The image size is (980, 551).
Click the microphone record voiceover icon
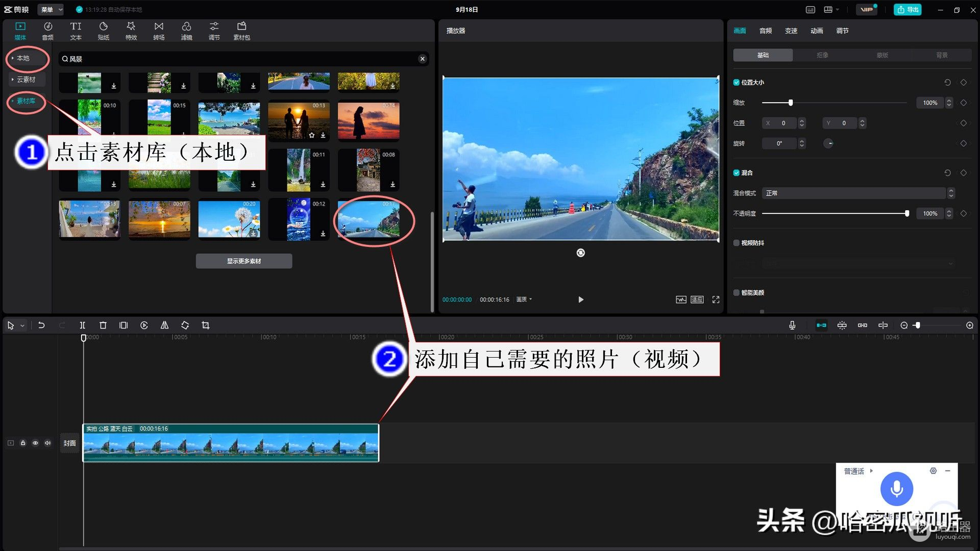[792, 325]
